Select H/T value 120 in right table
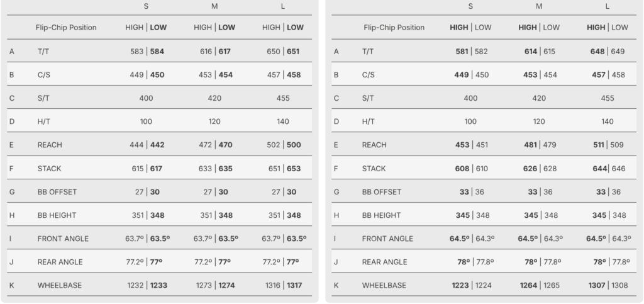Image resolution: width=644 pixels, height=304 pixels. (539, 121)
